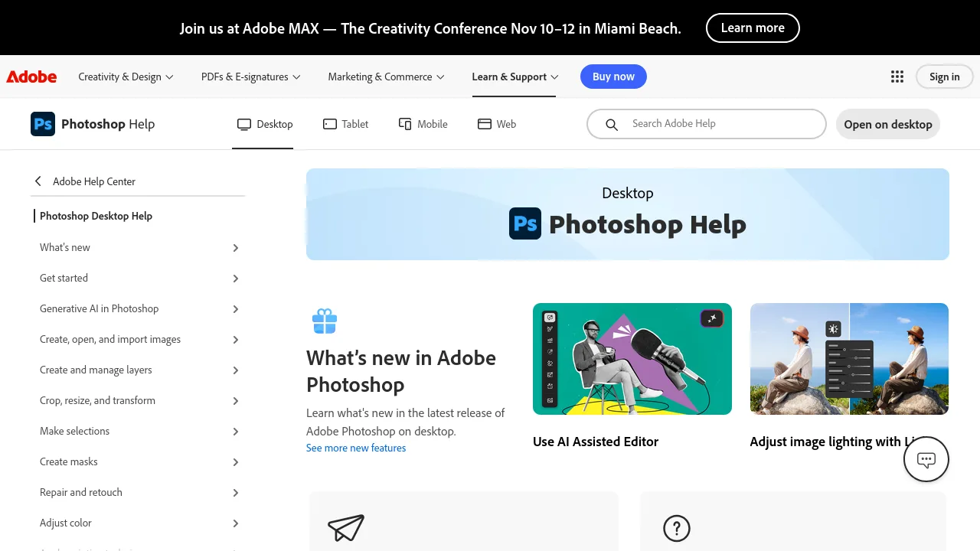Go to Adobe Help Center link
Viewport: 980px width, 551px height.
tap(94, 181)
